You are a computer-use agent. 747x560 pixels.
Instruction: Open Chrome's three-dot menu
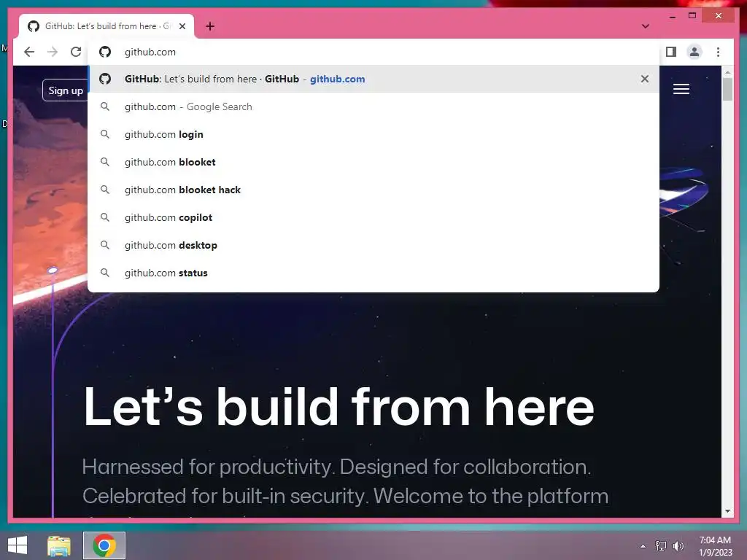(718, 52)
